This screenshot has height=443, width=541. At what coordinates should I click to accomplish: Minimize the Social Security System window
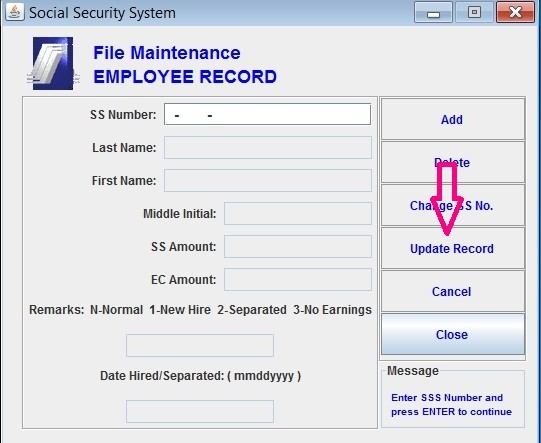pos(433,12)
